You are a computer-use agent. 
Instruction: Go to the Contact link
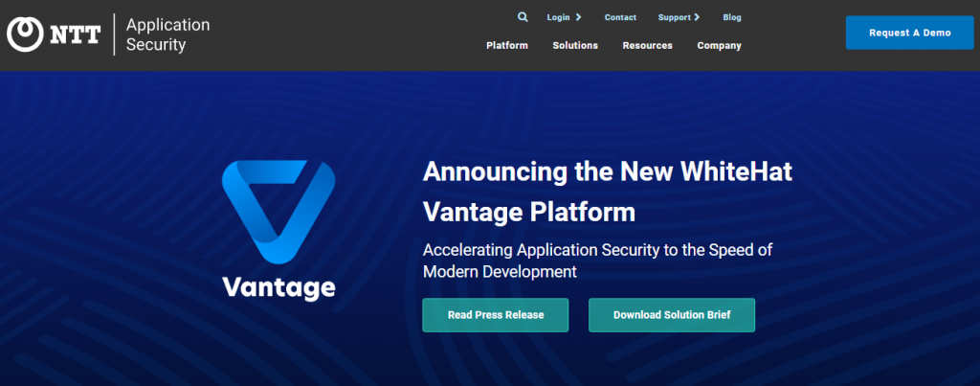pyautogui.click(x=620, y=17)
